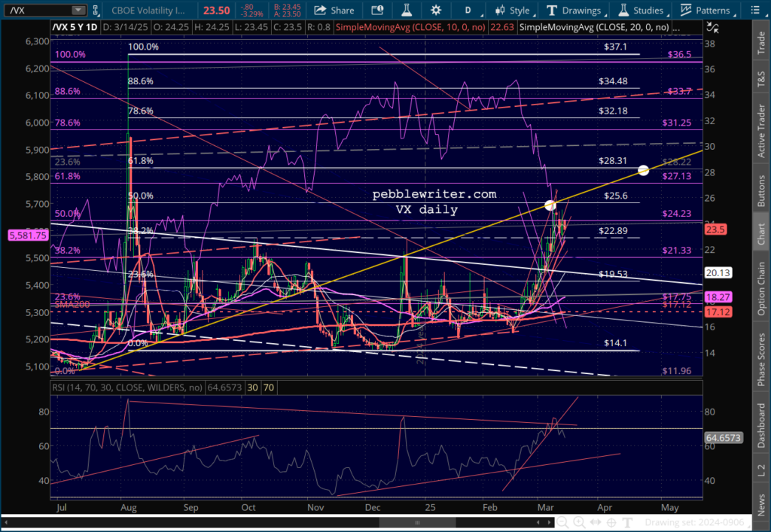Click the CBOE Volatility I... description field
The image size is (771, 532).
coord(148,11)
